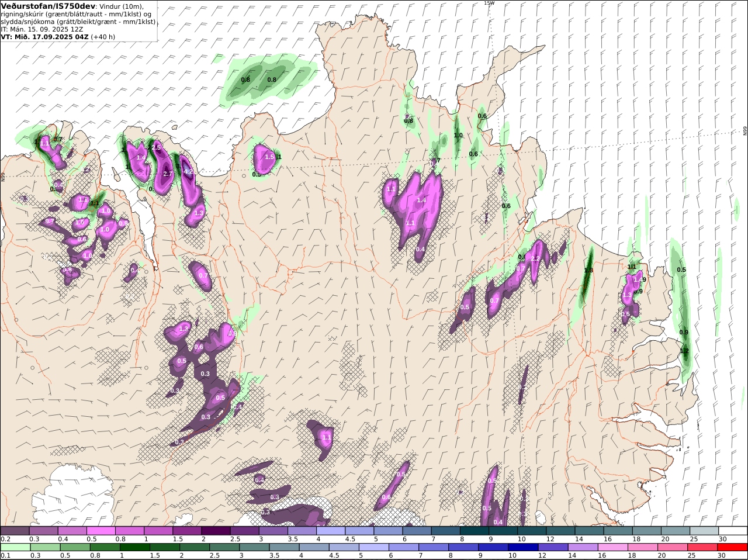Click the lower legend swatch labeled 0.1
This screenshot has height=560, width=748.
(x=15, y=547)
